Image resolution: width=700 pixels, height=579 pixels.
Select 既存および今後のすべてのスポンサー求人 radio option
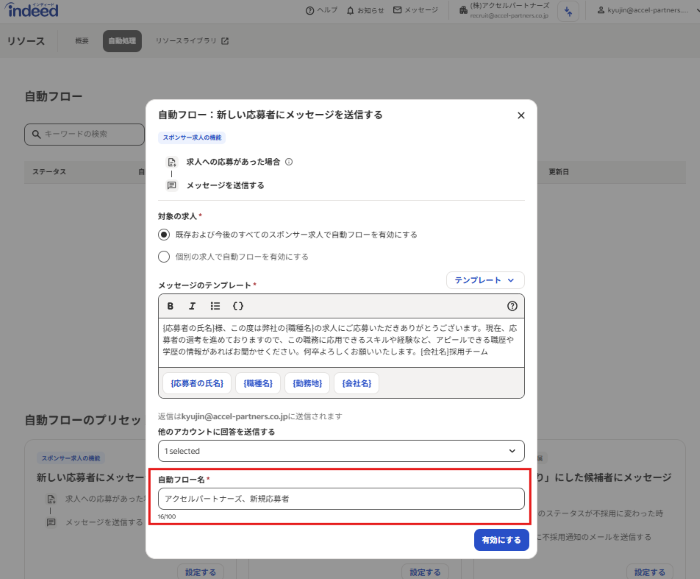pos(164,234)
